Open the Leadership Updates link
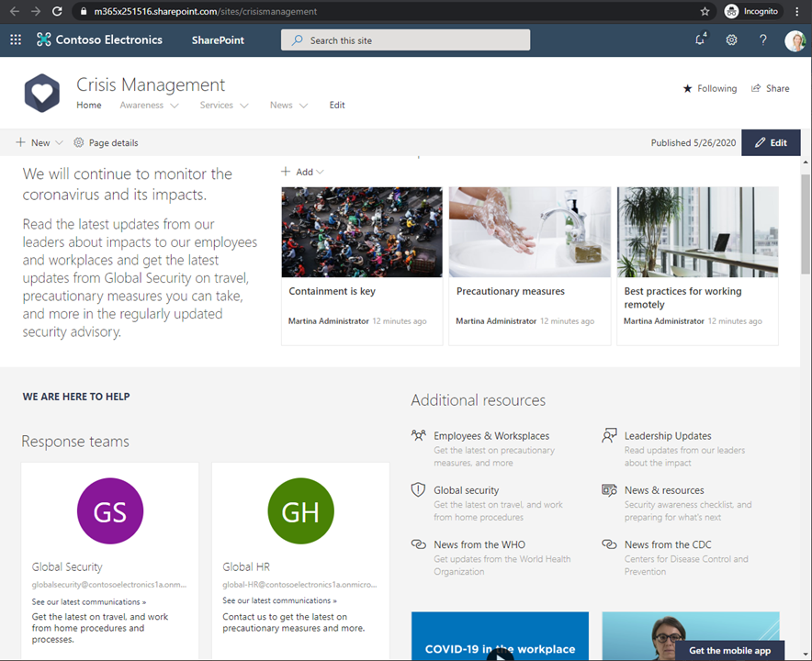Screen dimensions: 812x661 pyautogui.click(x=667, y=436)
